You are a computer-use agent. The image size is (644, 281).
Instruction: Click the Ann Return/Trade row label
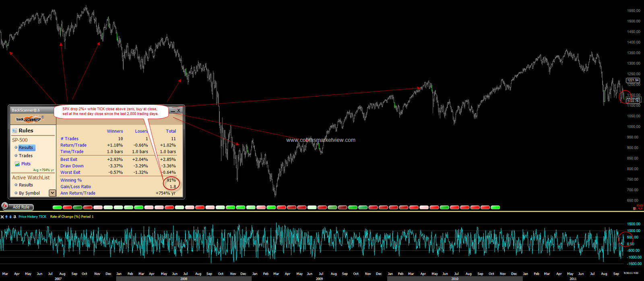click(x=78, y=193)
